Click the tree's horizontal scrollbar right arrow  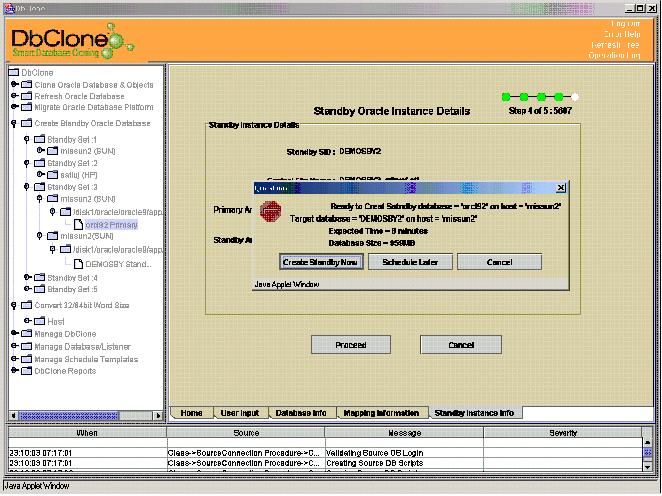pos(158,415)
